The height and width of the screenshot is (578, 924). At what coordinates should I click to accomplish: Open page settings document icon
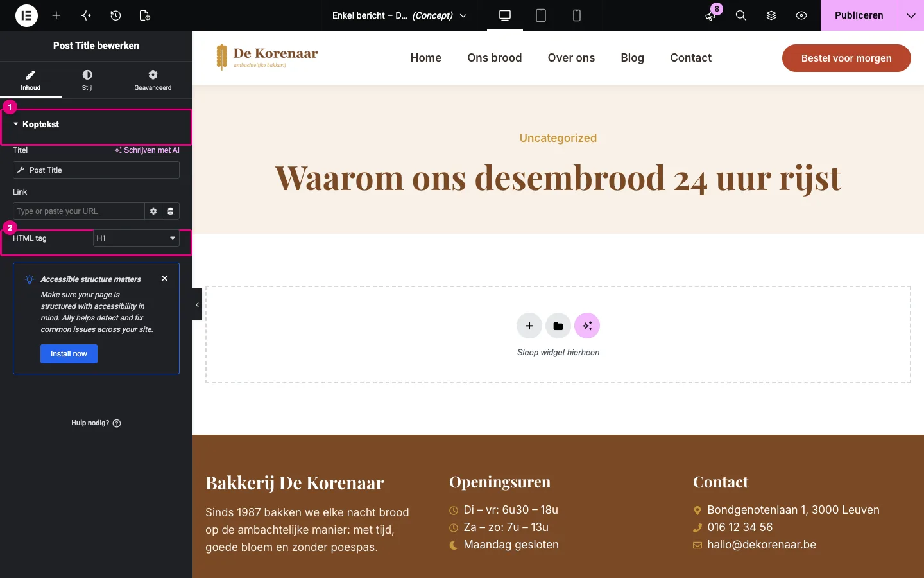[x=145, y=15]
